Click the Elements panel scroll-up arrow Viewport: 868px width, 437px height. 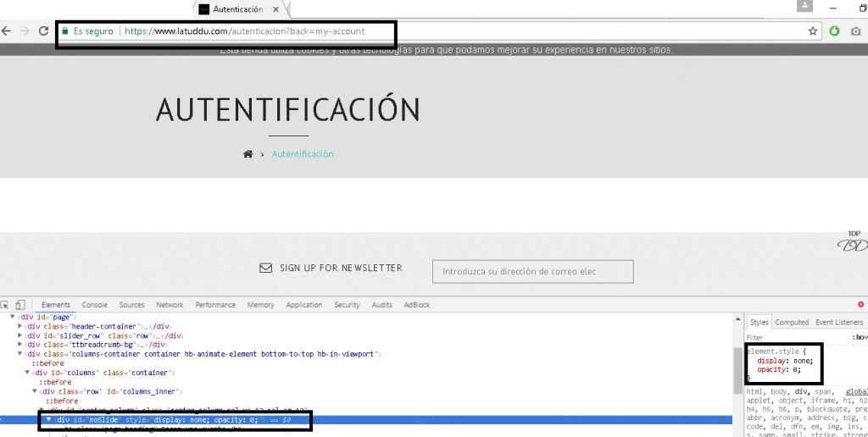point(738,318)
